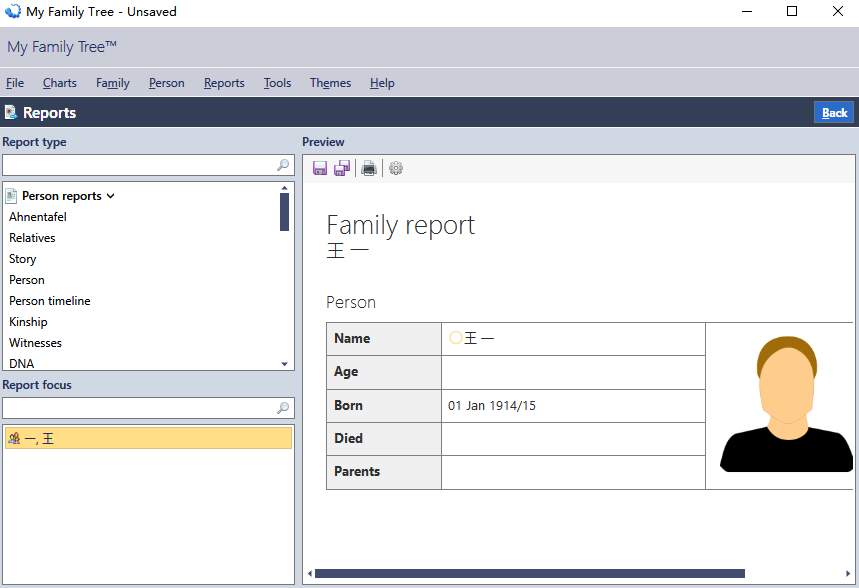Open the Reports menu
The height and width of the screenshot is (588, 859).
[x=224, y=83]
